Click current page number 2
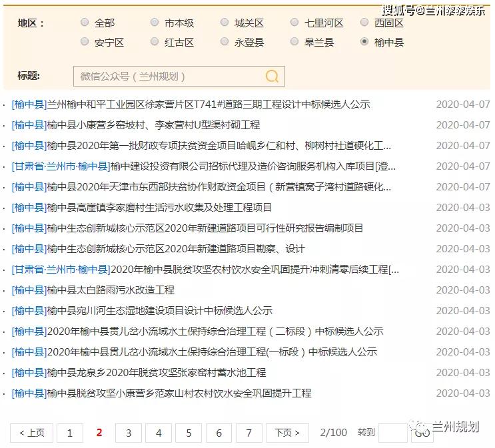 tap(99, 433)
